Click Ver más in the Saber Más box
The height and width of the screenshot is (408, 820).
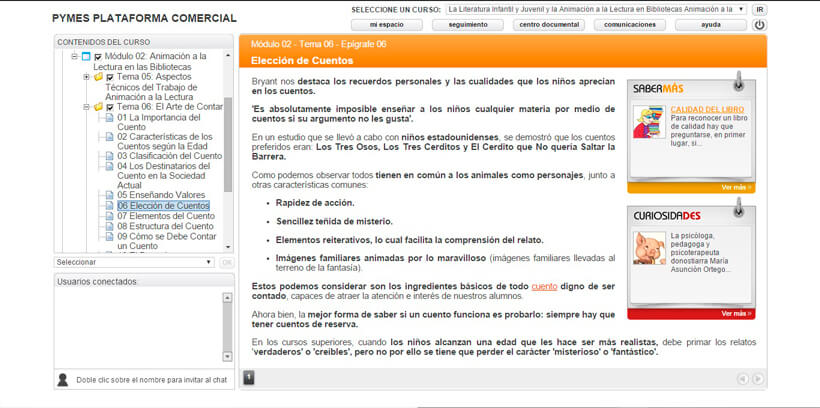click(736, 187)
